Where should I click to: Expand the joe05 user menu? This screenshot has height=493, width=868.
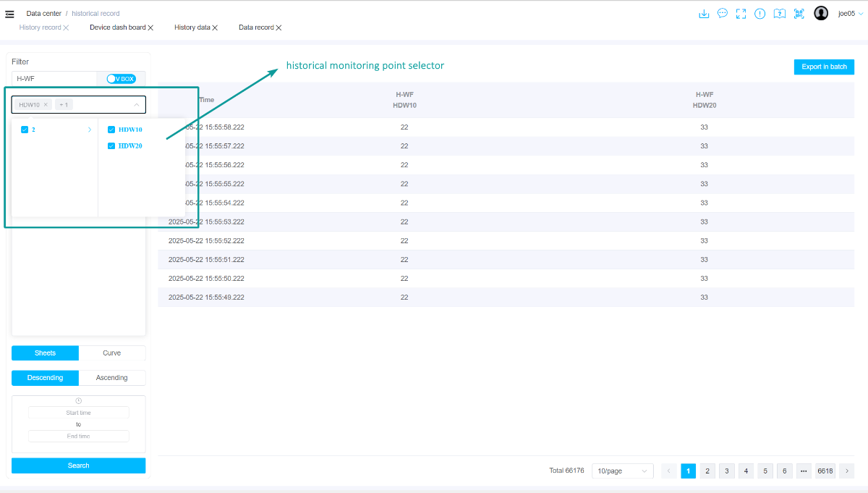point(851,14)
